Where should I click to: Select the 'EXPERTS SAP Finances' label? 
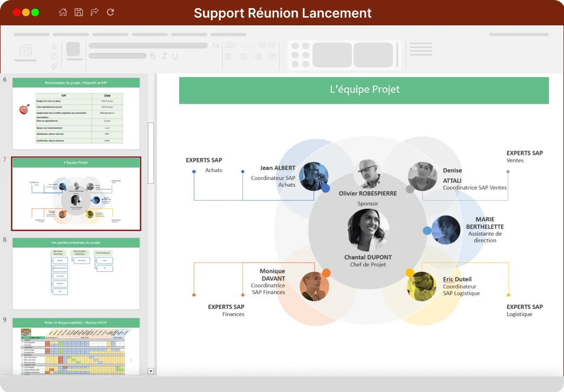(226, 310)
